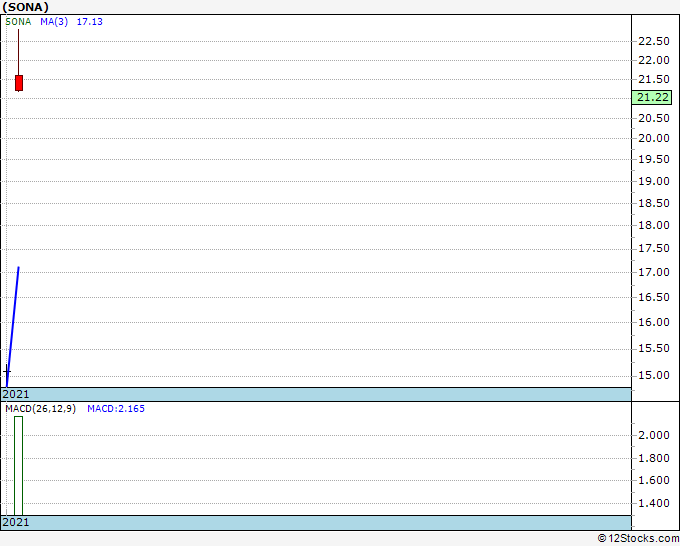Viewport: 680px width, 546px height.
Task: Click the 16.00 price axis label
Action: point(654,322)
